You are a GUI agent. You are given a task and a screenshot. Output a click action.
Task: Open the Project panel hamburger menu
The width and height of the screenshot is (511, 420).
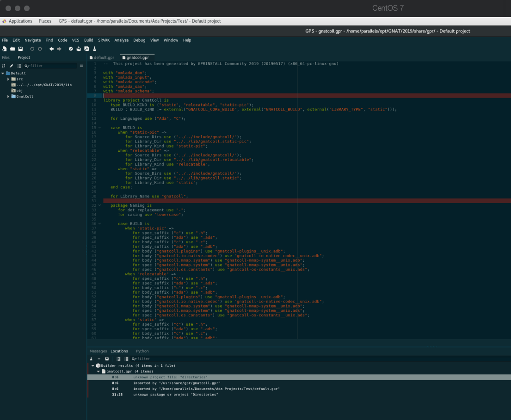81,66
